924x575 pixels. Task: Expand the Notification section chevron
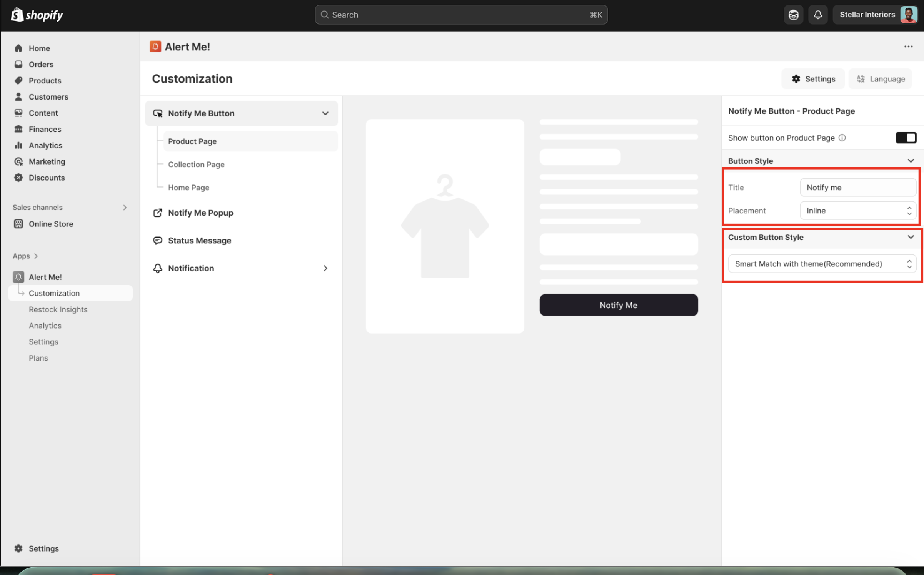pos(325,268)
